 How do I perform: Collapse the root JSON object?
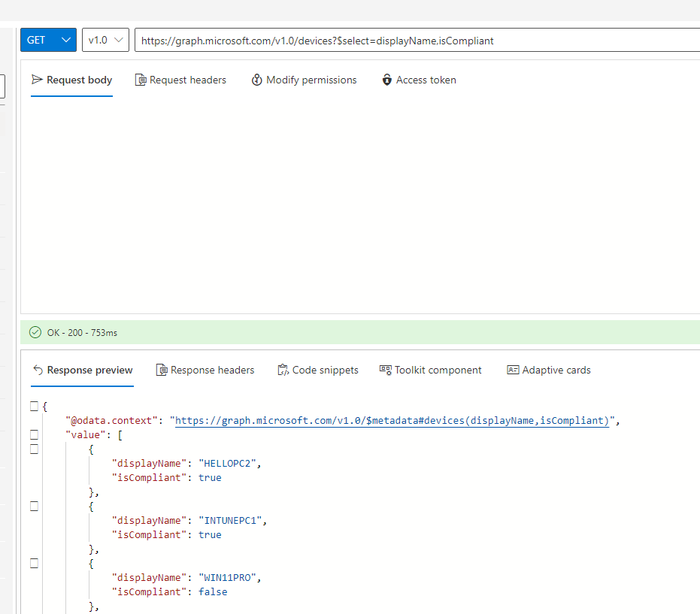coord(34,406)
